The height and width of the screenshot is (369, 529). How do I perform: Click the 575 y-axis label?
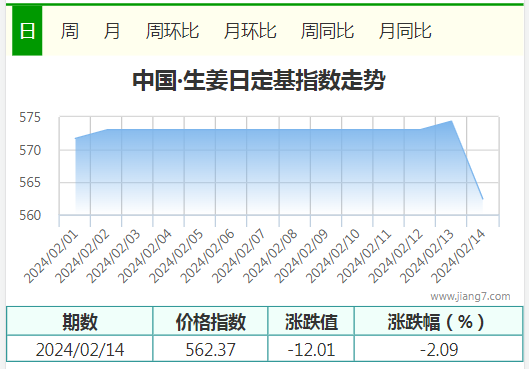(30, 117)
